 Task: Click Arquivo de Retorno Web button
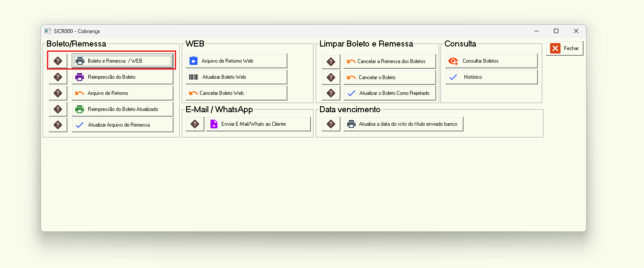[236, 61]
